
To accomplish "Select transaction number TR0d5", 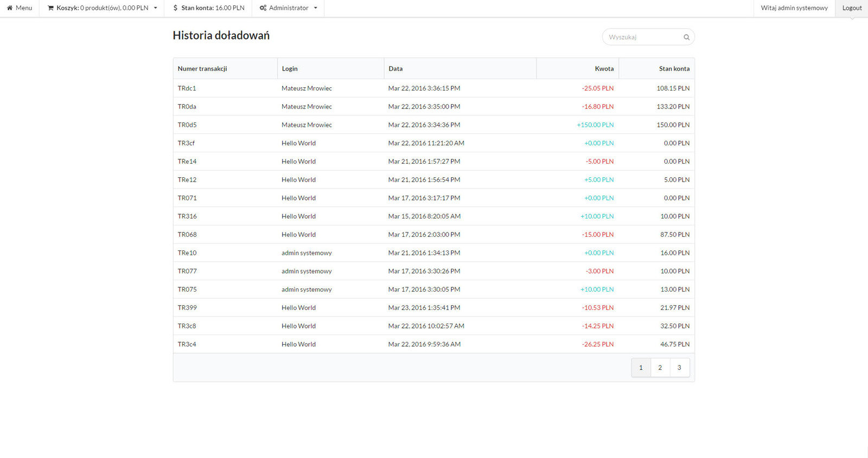I will pos(187,125).
